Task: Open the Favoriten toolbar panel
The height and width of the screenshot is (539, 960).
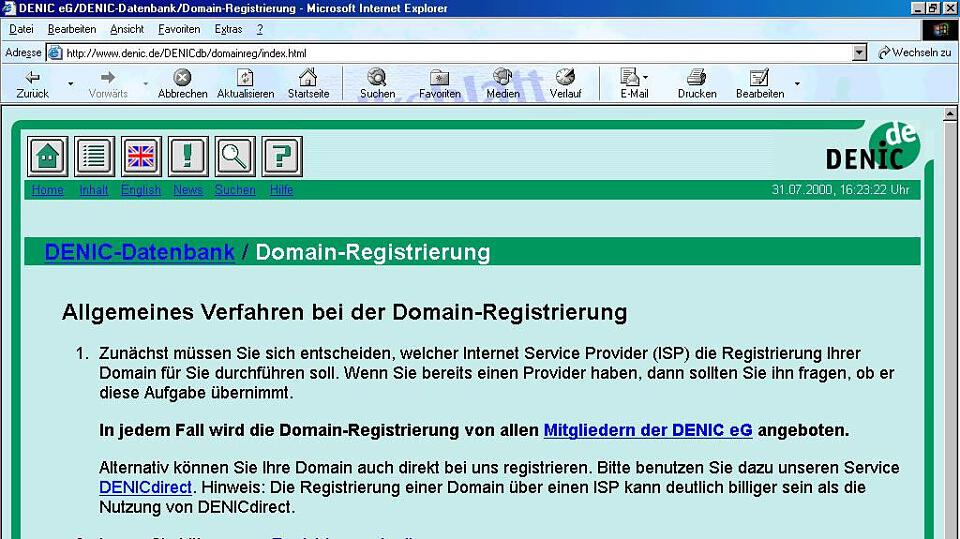Action: tap(439, 84)
